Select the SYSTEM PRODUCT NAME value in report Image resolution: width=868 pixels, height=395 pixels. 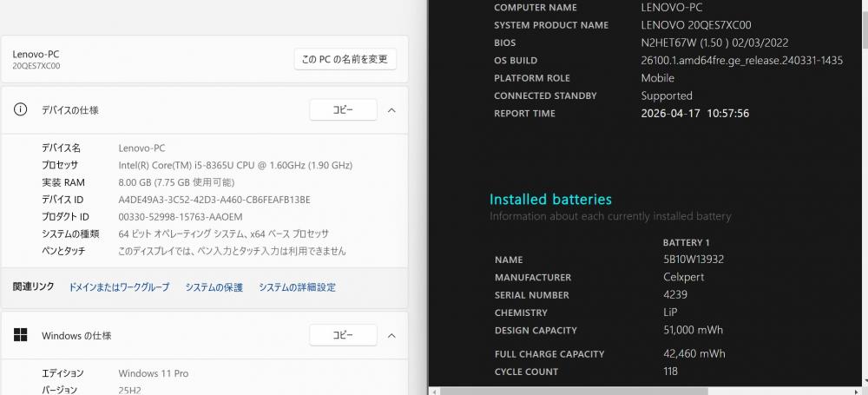[696, 25]
